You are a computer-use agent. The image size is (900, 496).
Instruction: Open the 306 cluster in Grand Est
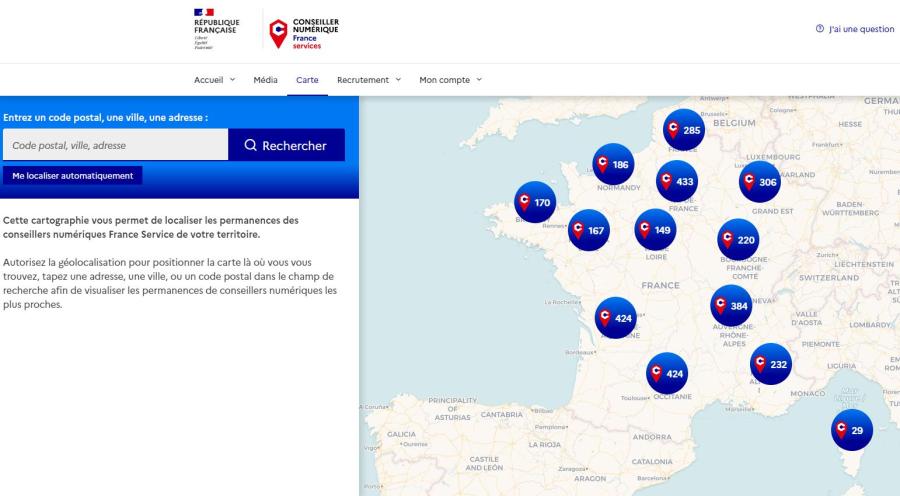[759, 182]
